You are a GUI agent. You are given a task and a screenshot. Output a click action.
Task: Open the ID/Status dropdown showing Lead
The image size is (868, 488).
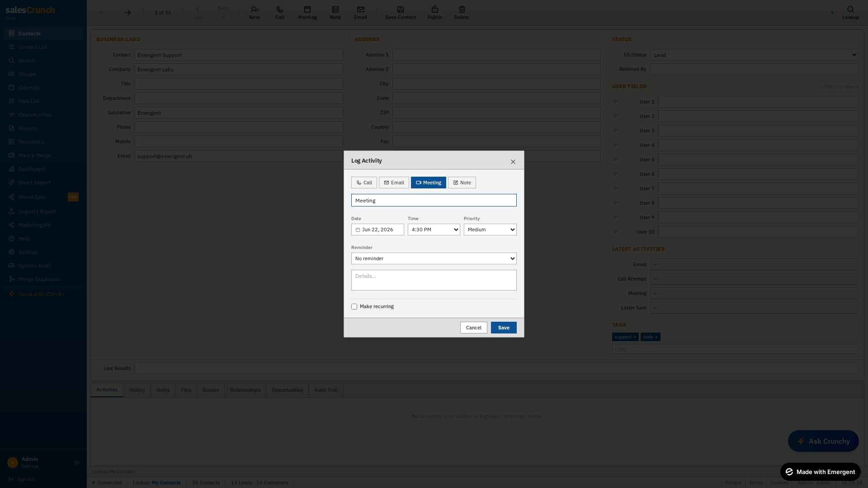754,55
